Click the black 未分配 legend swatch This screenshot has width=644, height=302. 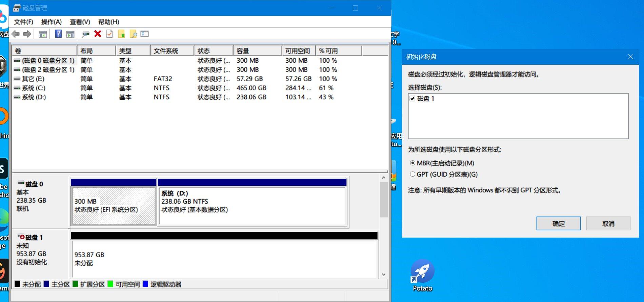pos(17,284)
